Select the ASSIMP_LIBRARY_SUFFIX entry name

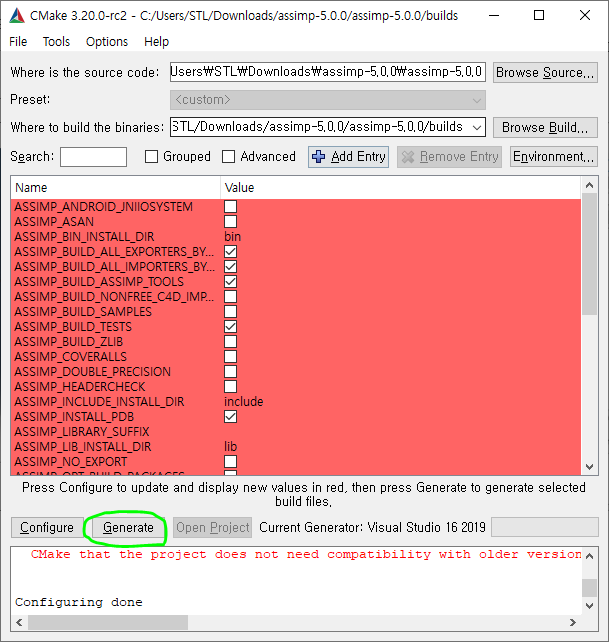tap(82, 432)
